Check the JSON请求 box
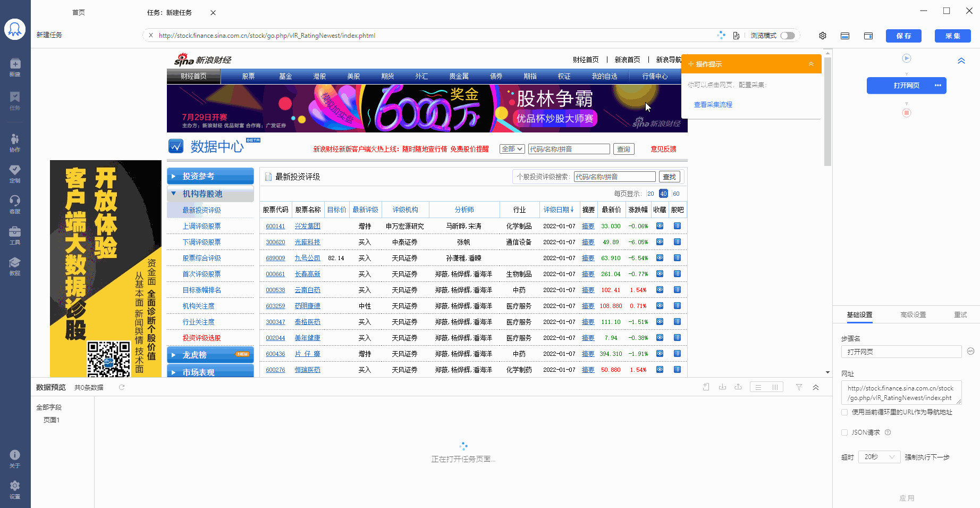 coord(844,432)
